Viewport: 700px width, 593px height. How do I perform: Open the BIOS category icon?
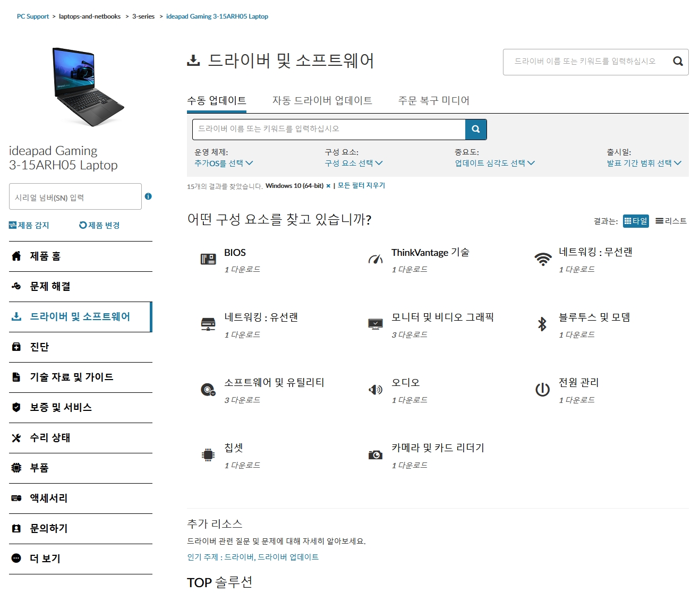point(208,259)
